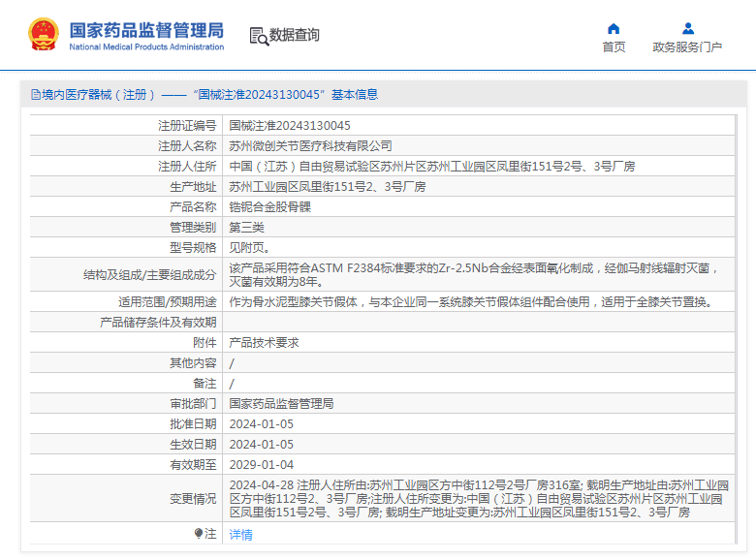Click the document icon before 境内医疗器械
The height and width of the screenshot is (560, 756).
click(35, 95)
